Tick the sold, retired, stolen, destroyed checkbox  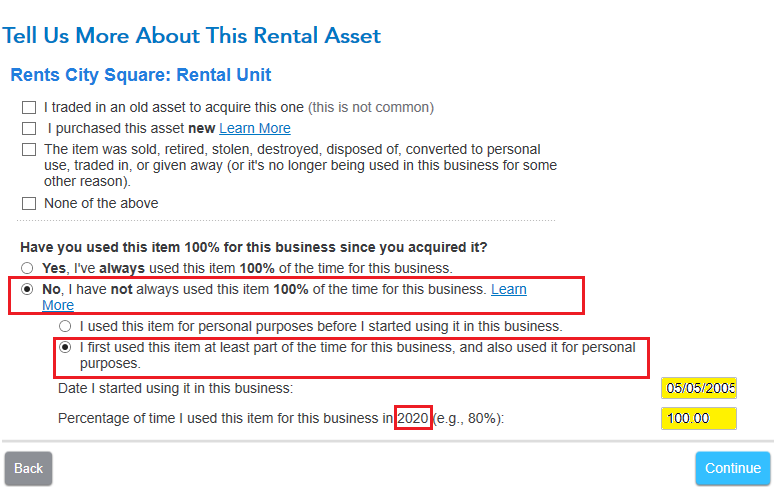tap(29, 150)
